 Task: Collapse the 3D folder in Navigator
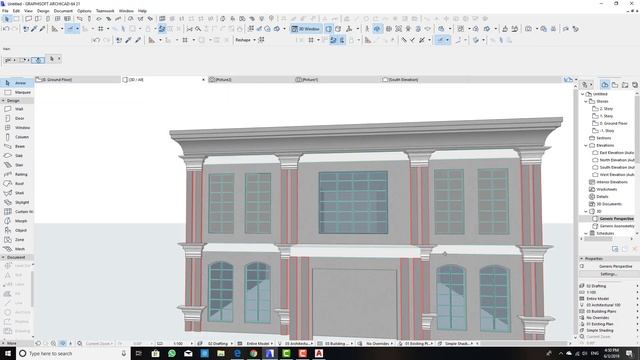click(586, 211)
